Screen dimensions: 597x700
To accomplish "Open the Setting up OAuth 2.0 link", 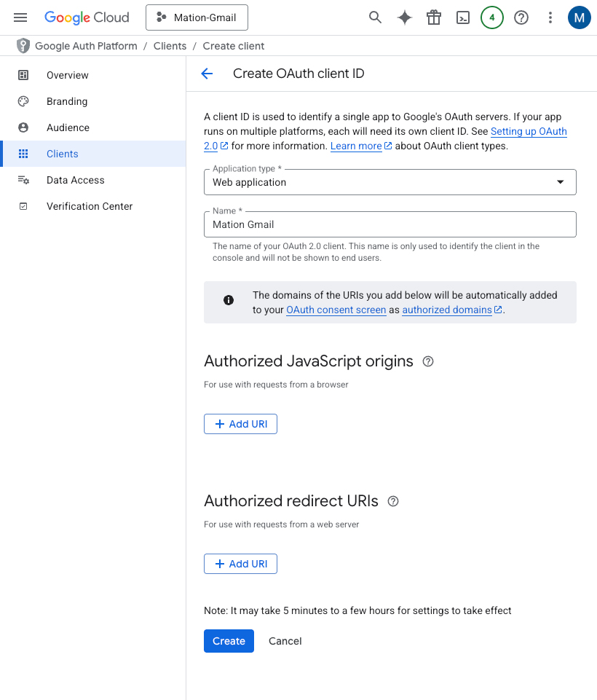I will point(529,131).
